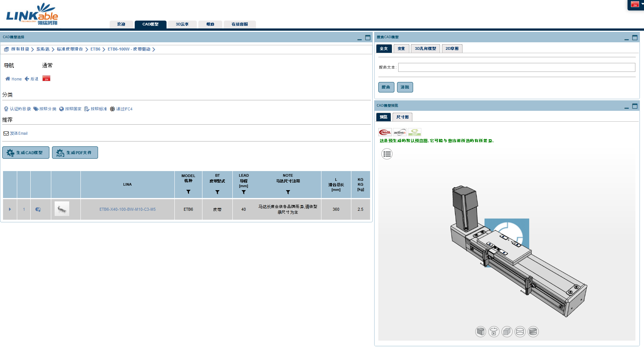Select the wireframe cylinder display mode

pyautogui.click(x=520, y=332)
